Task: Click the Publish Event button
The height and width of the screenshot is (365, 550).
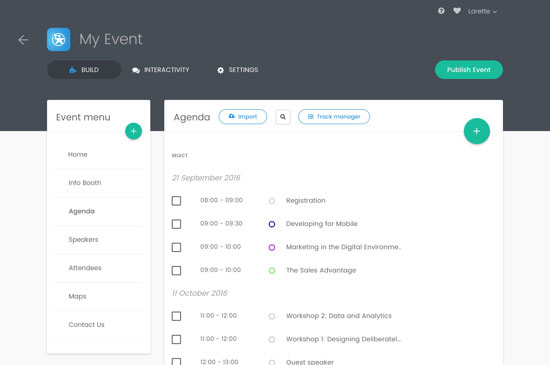Action: [469, 70]
